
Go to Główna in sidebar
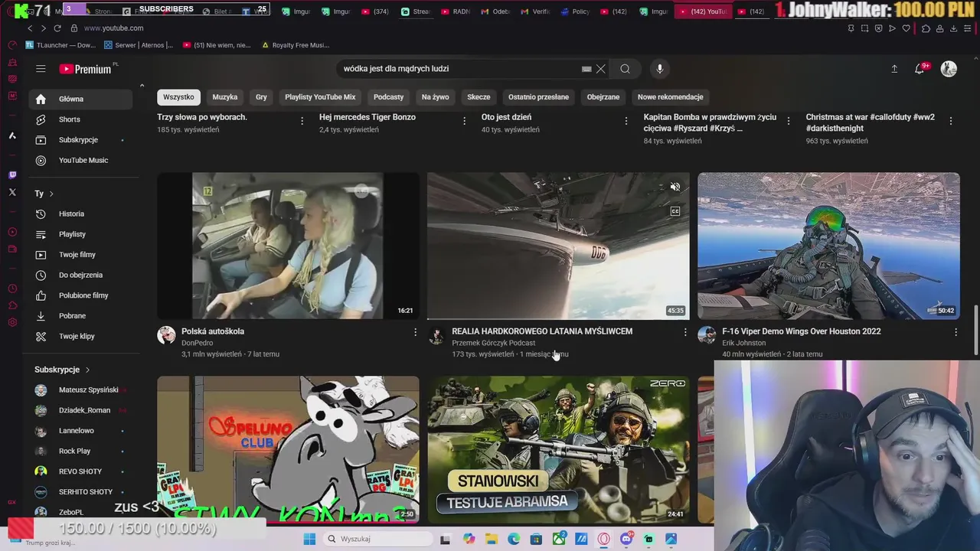tap(82, 99)
